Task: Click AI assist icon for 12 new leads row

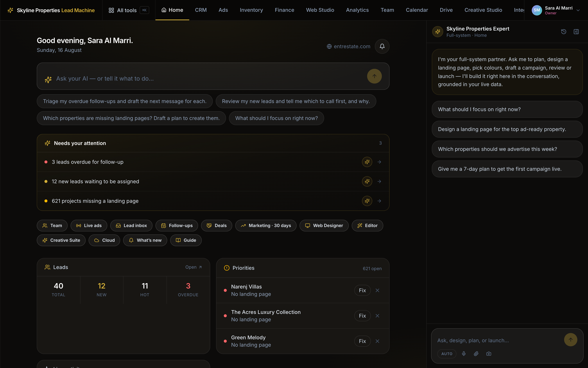Action: pyautogui.click(x=367, y=181)
